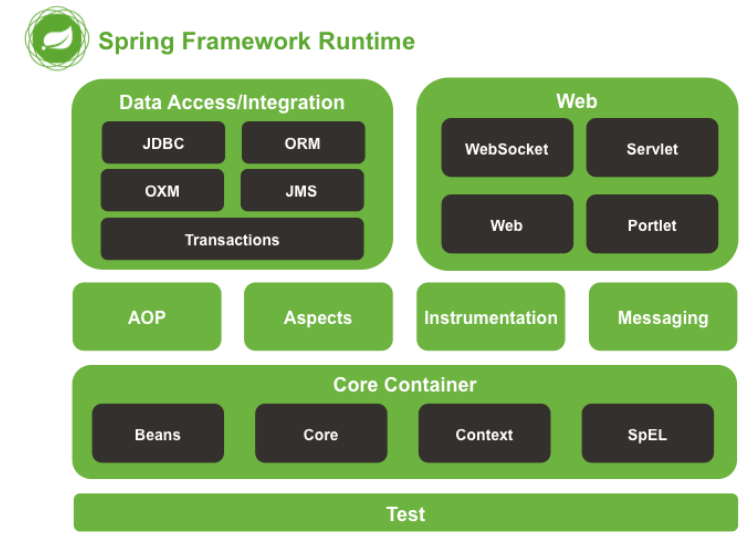This screenshot has width=754, height=549.
Task: Click the Spring leaf logo
Action: click(x=57, y=38)
